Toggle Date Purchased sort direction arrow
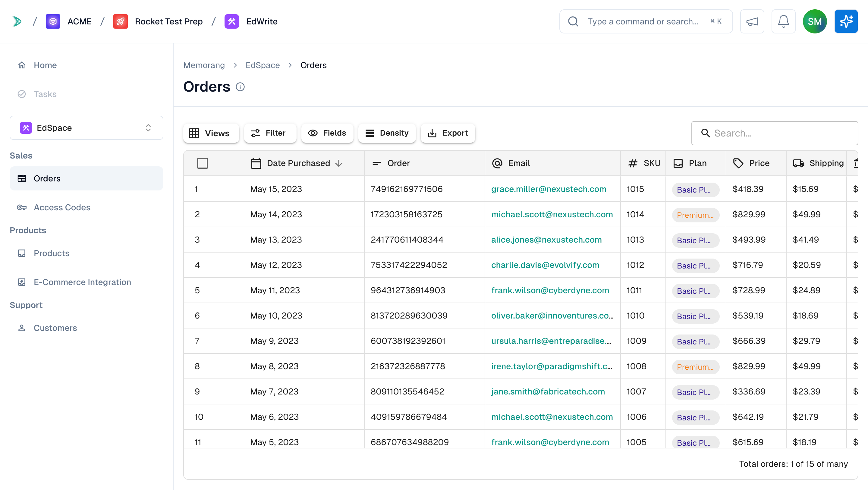Viewport: 868px width, 490px height. coord(339,163)
